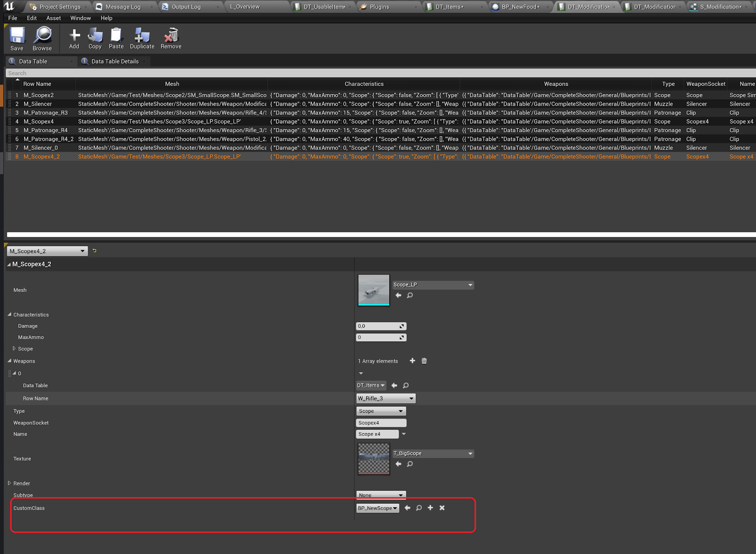Open the BP_NewScope class dropdown

pyautogui.click(x=378, y=508)
